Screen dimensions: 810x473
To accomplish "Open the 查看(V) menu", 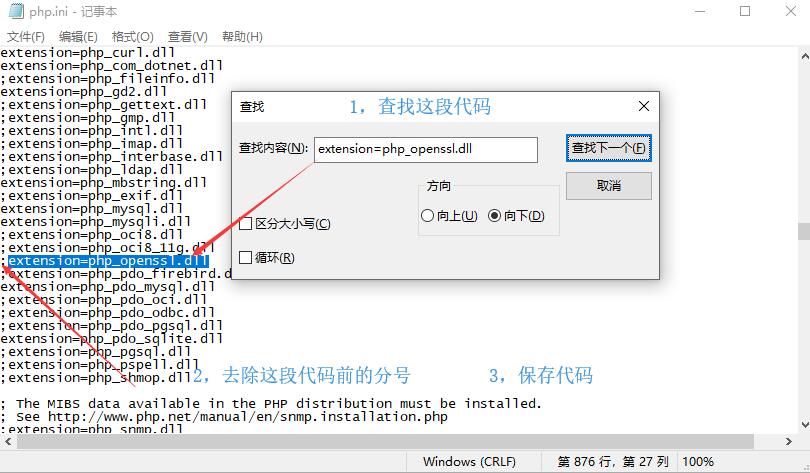I will pyautogui.click(x=186, y=37).
